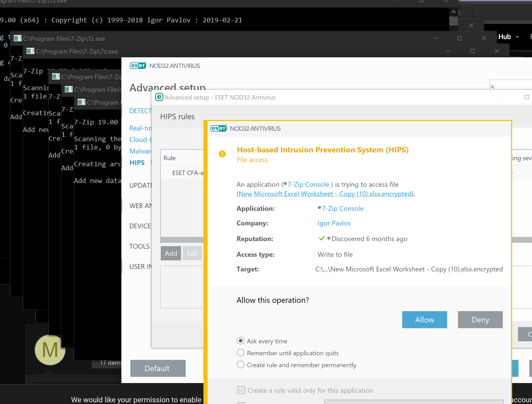Click the M user avatar circle
Image resolution: width=532 pixels, height=404 pixels.
click(50, 350)
